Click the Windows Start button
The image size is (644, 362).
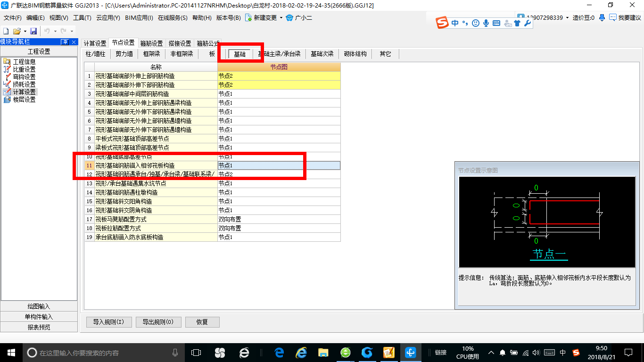pos(11,352)
